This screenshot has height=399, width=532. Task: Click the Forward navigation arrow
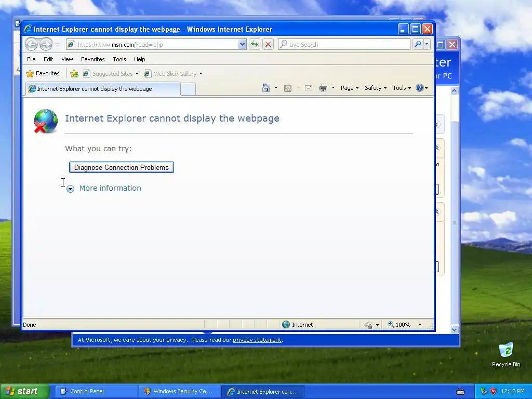(x=46, y=45)
